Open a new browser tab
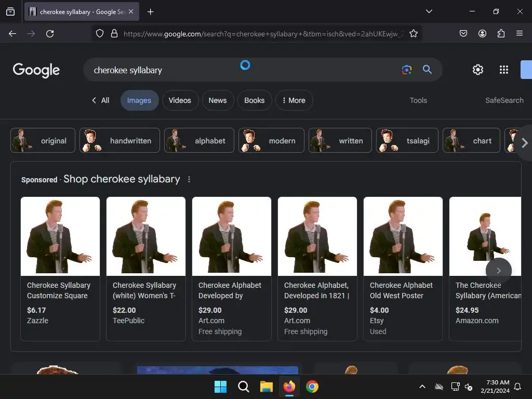This screenshot has width=532, height=399. 150,12
